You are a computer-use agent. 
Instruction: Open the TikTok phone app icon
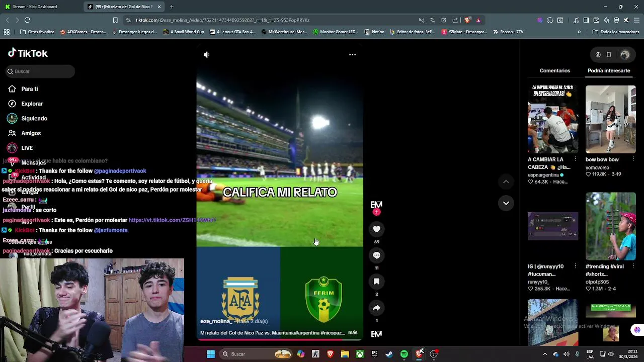tap(609, 55)
